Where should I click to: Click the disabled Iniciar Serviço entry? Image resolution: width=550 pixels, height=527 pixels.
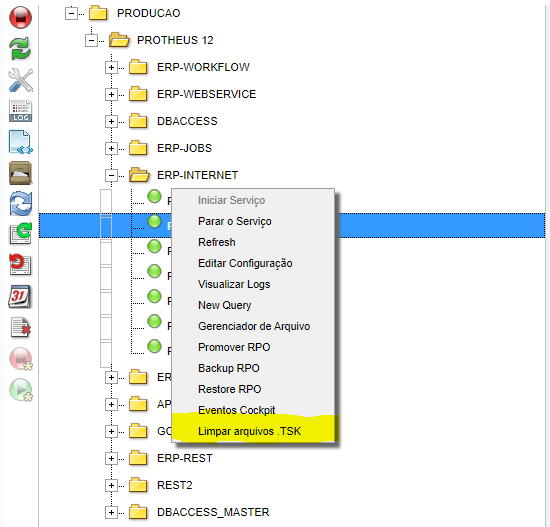point(253,200)
